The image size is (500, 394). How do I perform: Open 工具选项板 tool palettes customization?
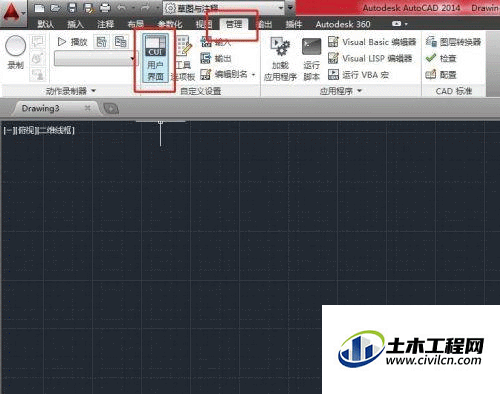tap(183, 59)
